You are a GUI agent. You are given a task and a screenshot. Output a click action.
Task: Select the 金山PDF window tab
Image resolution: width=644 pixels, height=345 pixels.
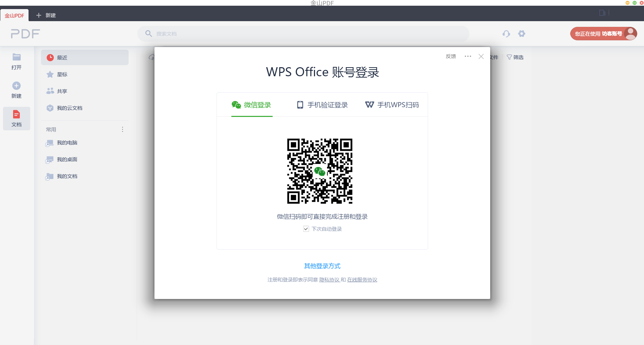(14, 15)
